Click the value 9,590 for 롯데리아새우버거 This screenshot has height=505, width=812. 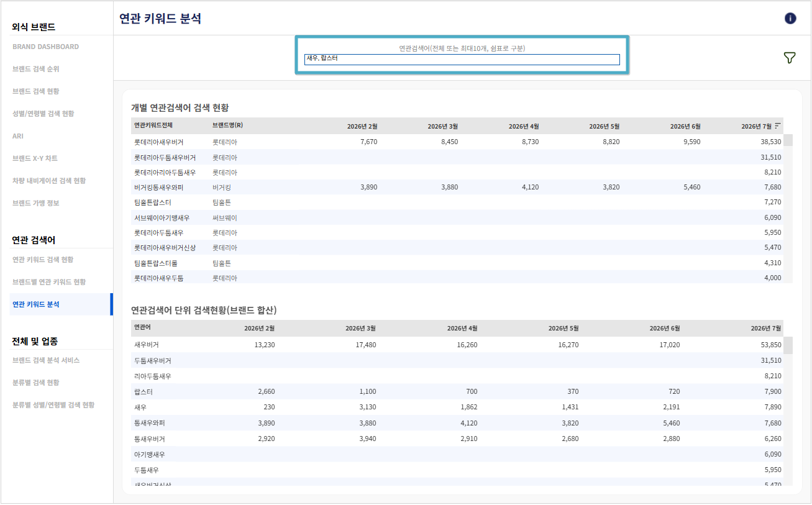[691, 142]
